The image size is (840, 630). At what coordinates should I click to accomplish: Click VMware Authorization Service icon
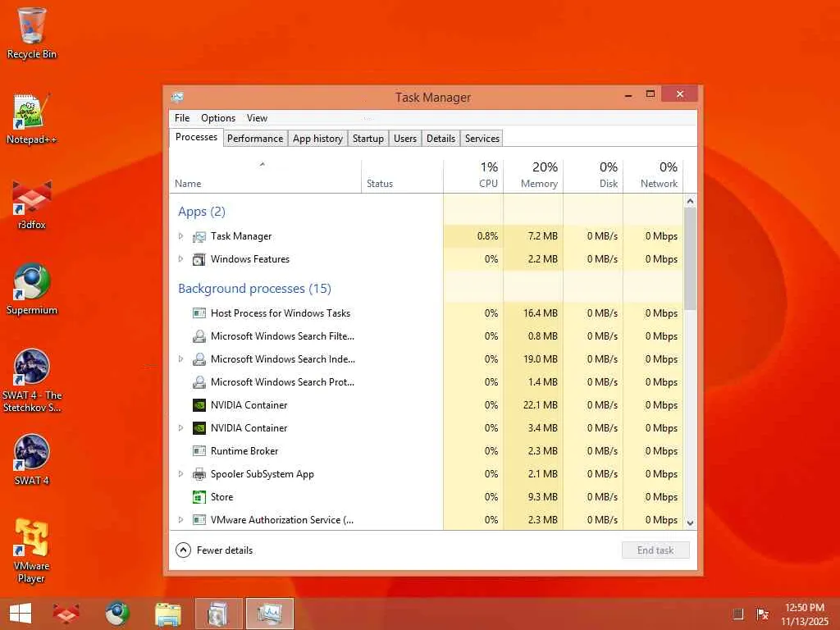pyautogui.click(x=199, y=519)
